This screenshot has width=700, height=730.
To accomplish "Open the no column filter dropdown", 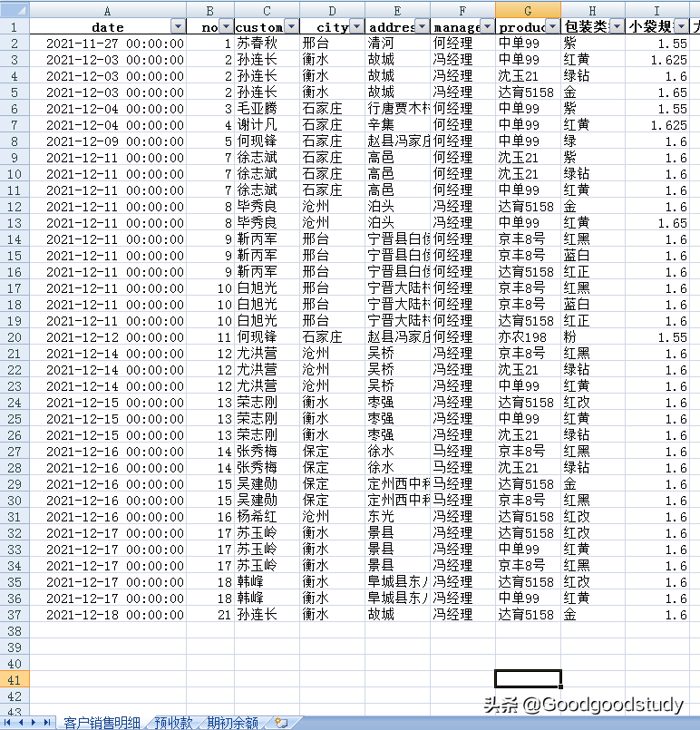I will point(226,26).
